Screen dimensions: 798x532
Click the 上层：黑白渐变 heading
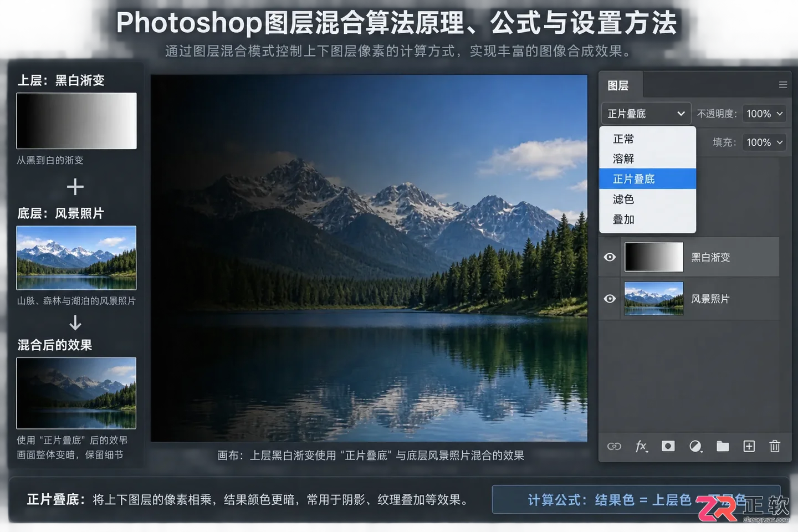(x=61, y=80)
